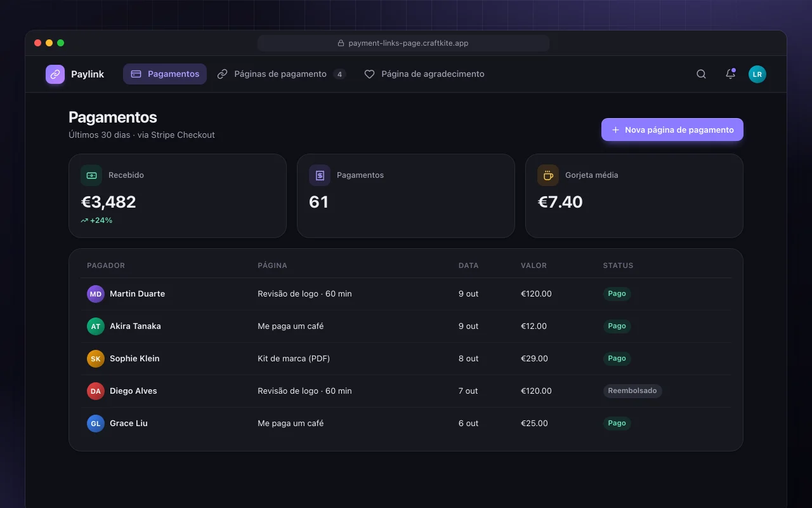Click the Paylink brand name

[88, 74]
